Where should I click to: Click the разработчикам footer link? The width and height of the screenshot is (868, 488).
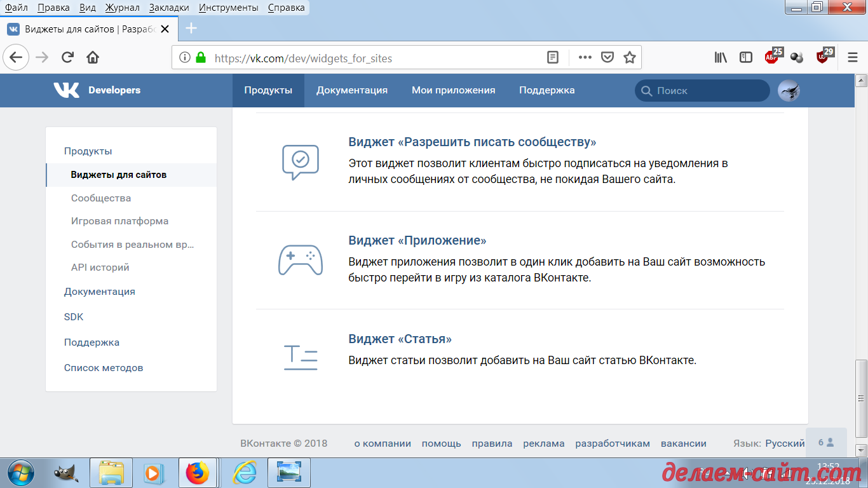pos(613,444)
